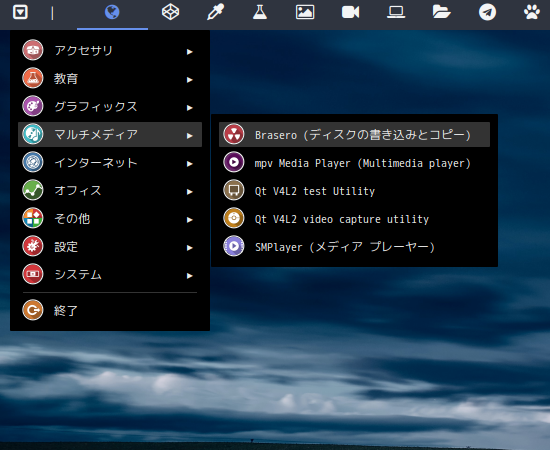Launch Qt V4L2 video capture utility
This screenshot has width=550, height=450.
click(x=354, y=218)
